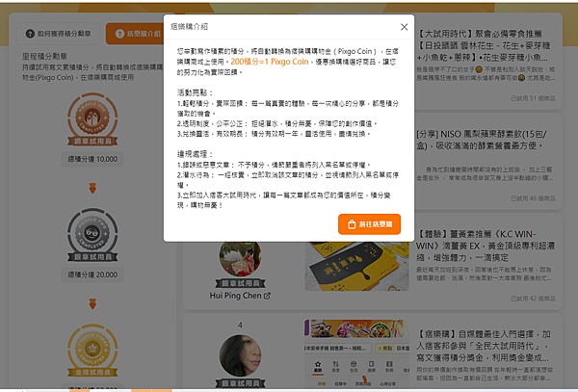Viewport: 578px width, 392px height.
Task: Click 違規處理 heading in dialog
Action: 195,154
